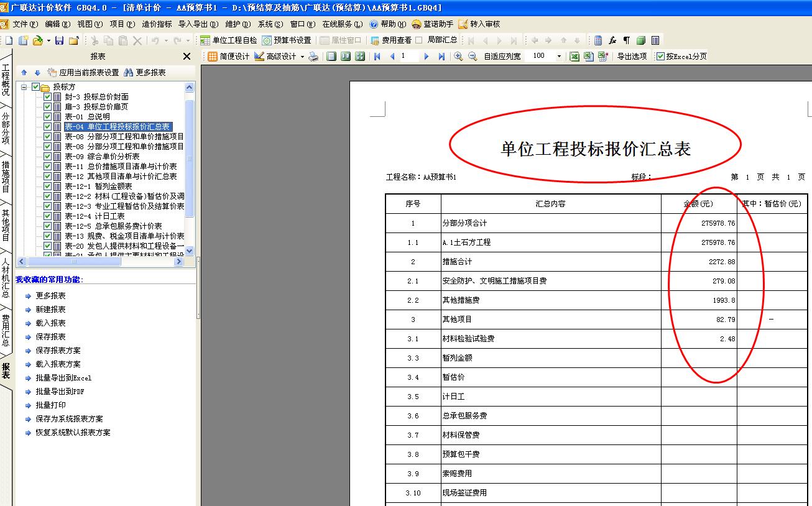Open the 编辑 menu
This screenshot has width=812, height=506.
pos(57,24)
